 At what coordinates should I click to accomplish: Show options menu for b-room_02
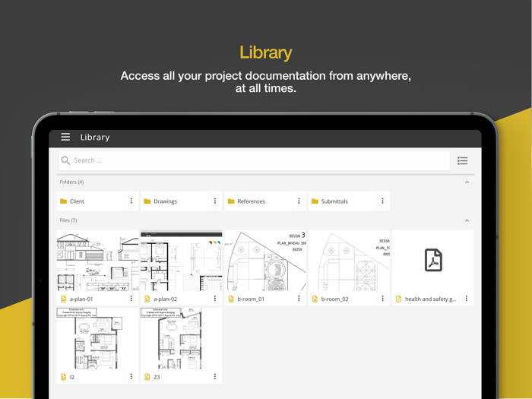tap(383, 299)
